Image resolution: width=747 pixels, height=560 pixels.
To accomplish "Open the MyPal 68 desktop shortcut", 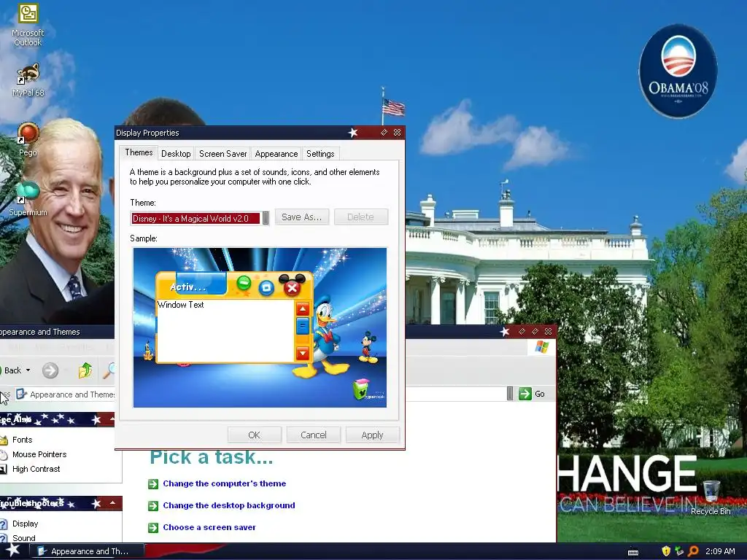I will coord(28,80).
